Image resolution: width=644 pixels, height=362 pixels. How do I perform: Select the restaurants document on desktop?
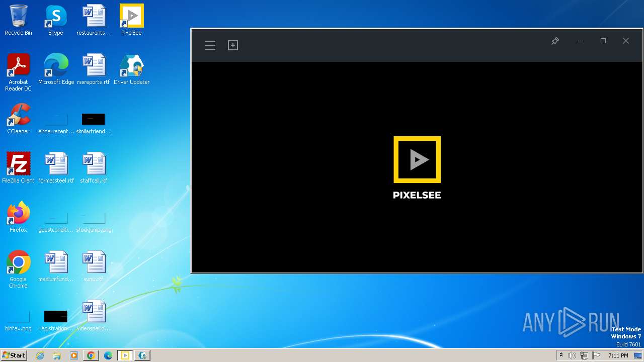(94, 20)
